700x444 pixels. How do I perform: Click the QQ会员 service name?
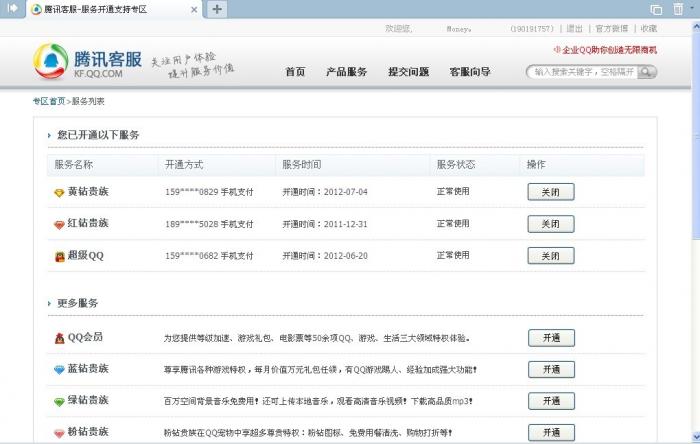(85, 337)
